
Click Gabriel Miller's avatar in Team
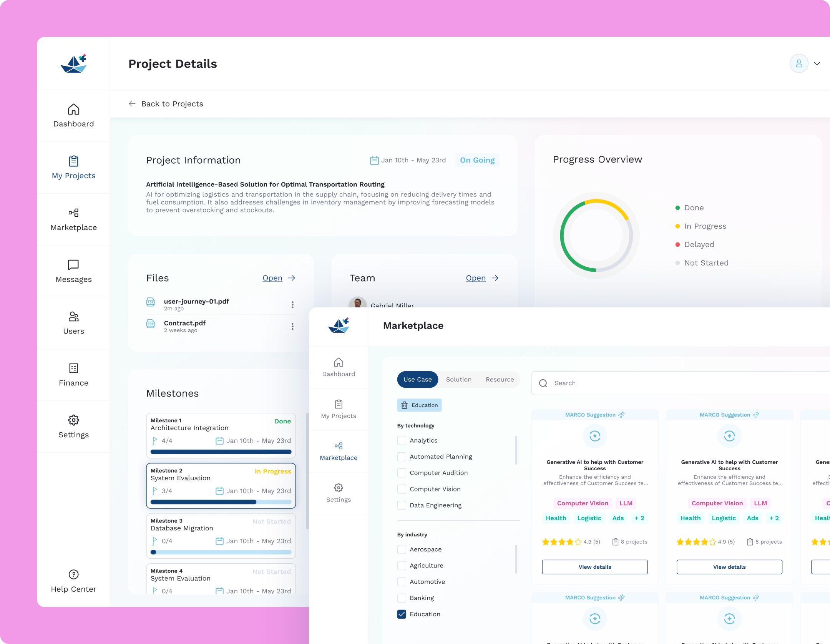pyautogui.click(x=357, y=302)
